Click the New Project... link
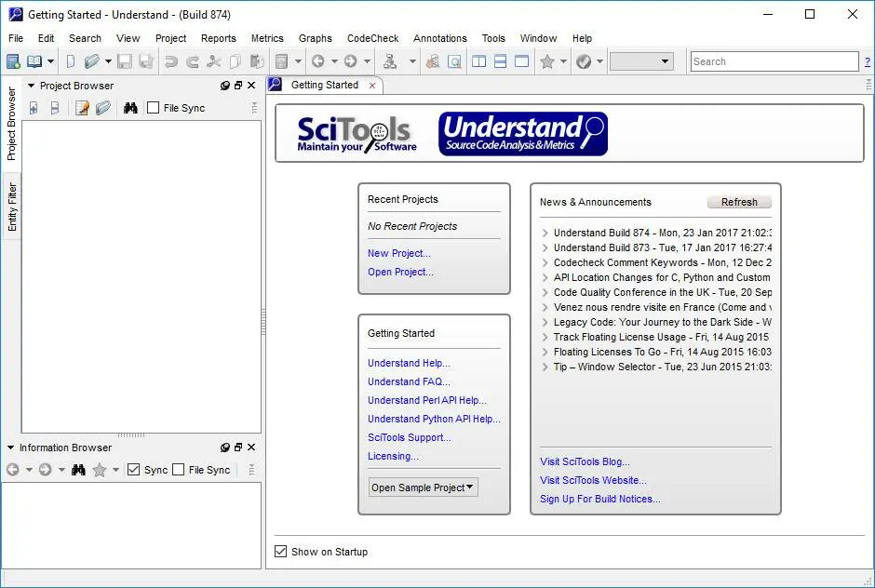 click(x=399, y=253)
